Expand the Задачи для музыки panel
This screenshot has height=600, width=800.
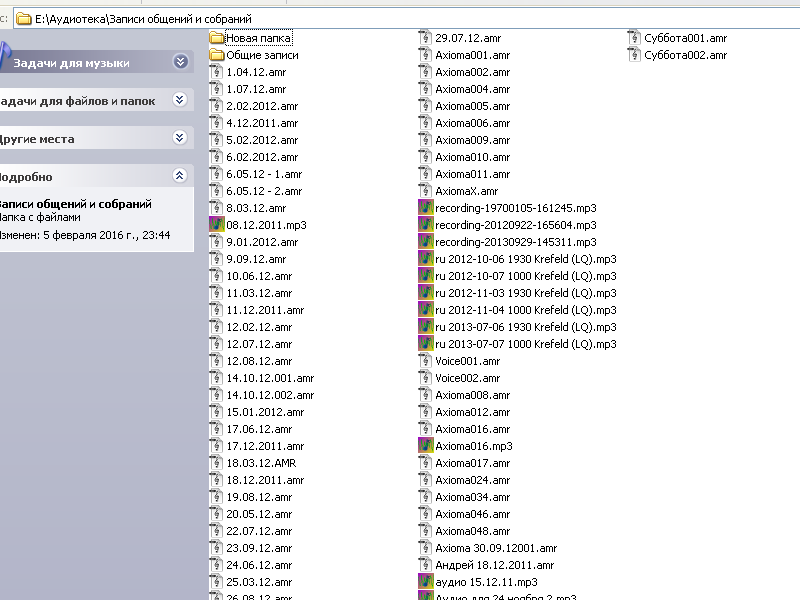[180, 62]
